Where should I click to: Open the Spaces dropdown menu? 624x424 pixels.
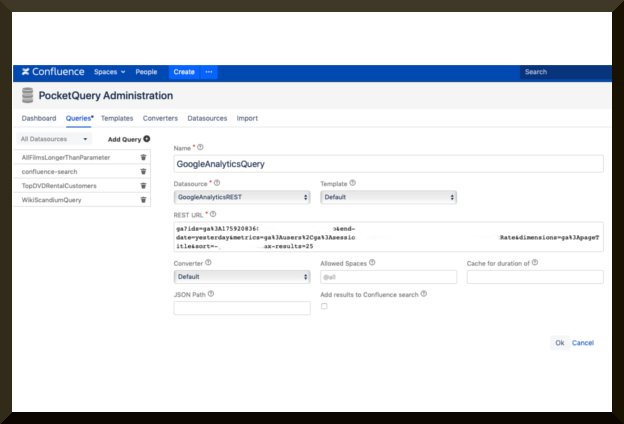click(109, 72)
